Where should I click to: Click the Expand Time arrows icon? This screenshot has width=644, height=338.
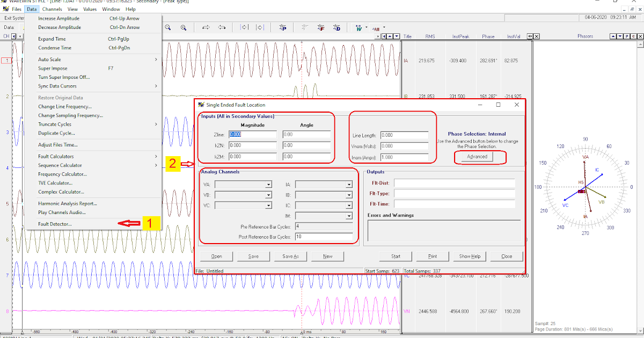coord(206,27)
